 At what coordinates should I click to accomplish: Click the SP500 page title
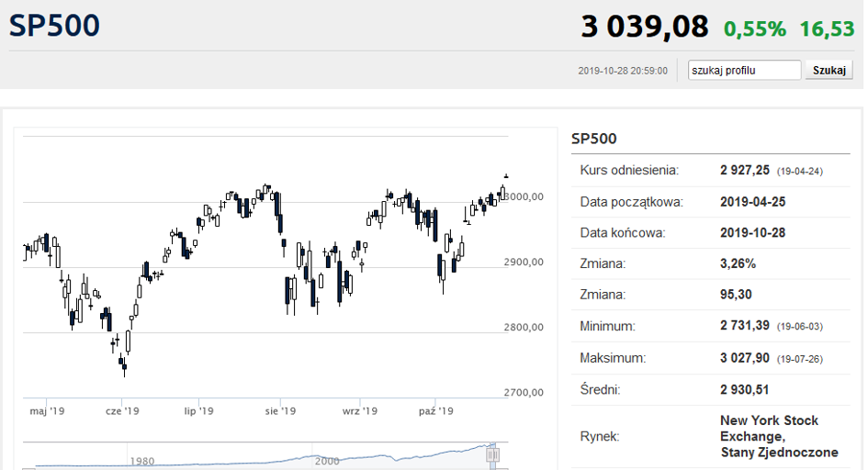[x=54, y=26]
